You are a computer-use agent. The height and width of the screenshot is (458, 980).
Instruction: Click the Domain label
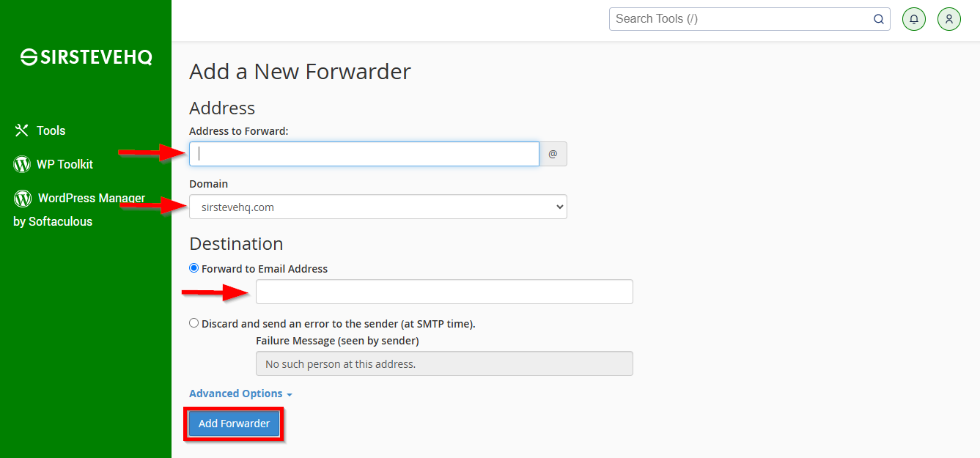coord(208,184)
